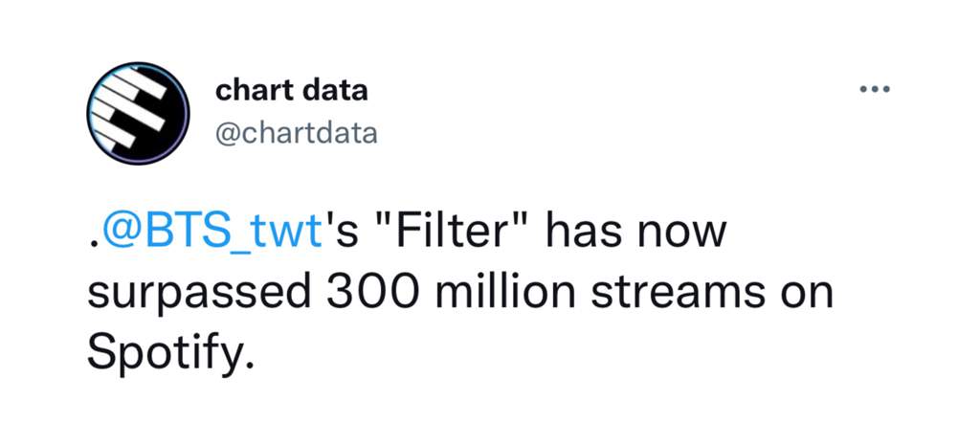Open the three-dot more options menu

[875, 90]
